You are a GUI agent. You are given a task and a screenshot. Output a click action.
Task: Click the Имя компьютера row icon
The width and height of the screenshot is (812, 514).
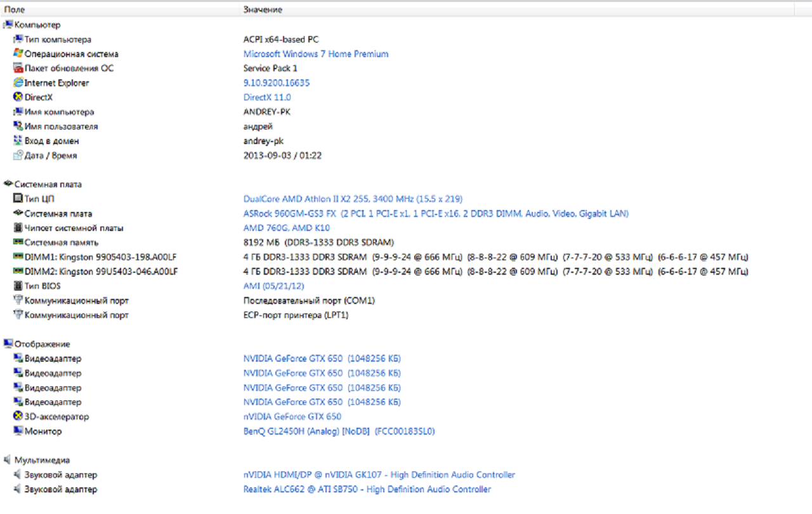point(18,112)
